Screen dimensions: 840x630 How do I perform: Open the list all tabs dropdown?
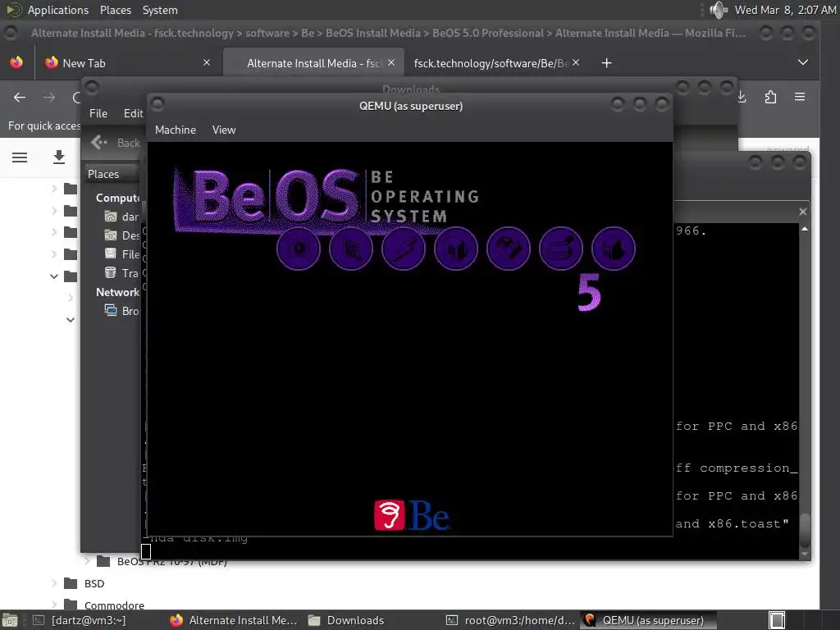point(802,62)
